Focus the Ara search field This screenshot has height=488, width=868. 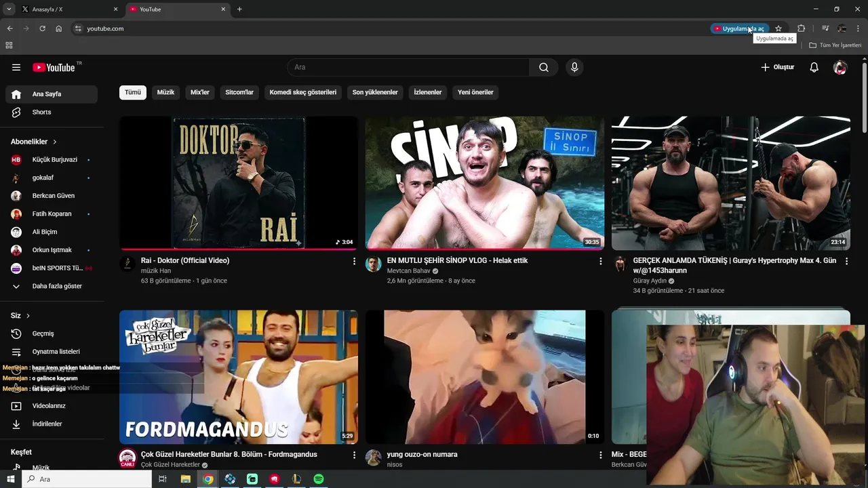click(x=408, y=67)
